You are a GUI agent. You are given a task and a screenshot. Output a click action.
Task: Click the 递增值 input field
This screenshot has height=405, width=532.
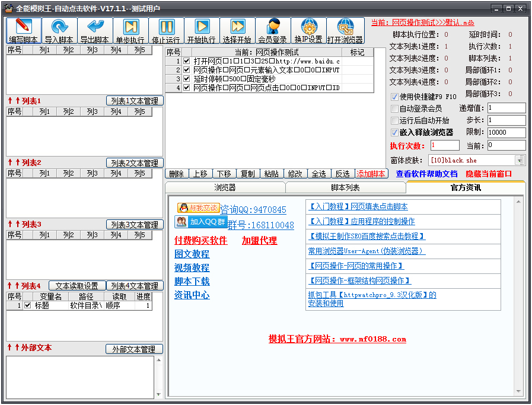(x=506, y=108)
